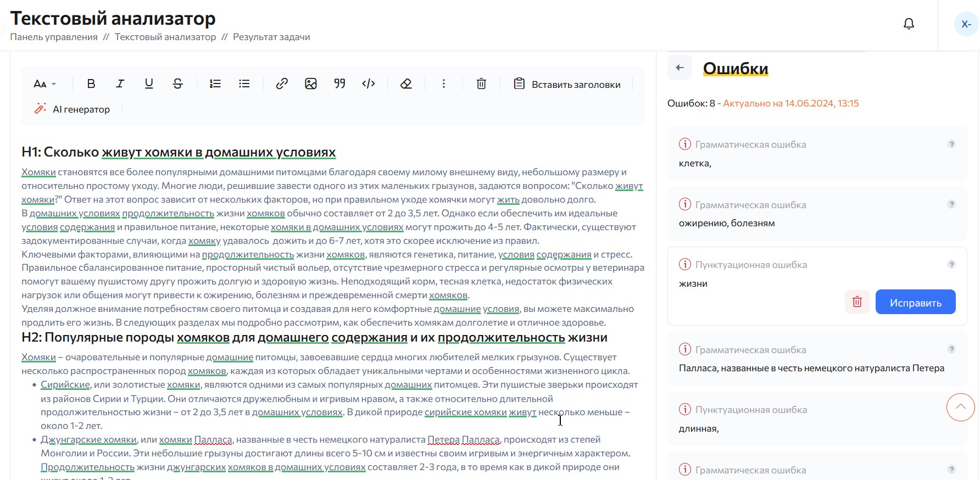The image size is (980, 480).
Task: Delete the жизни punctuation error
Action: click(857, 302)
